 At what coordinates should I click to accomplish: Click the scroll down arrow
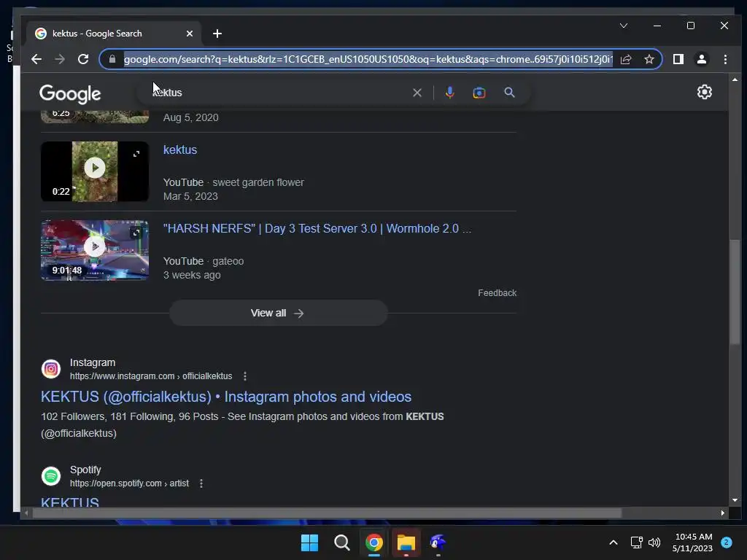(735, 500)
